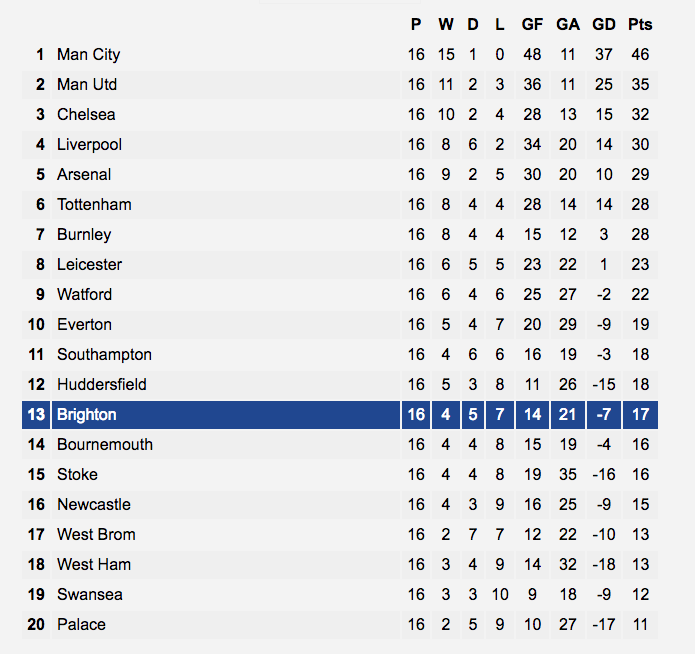Click Tottenham in the standings
Screen dimensions: 695x654
(x=94, y=204)
